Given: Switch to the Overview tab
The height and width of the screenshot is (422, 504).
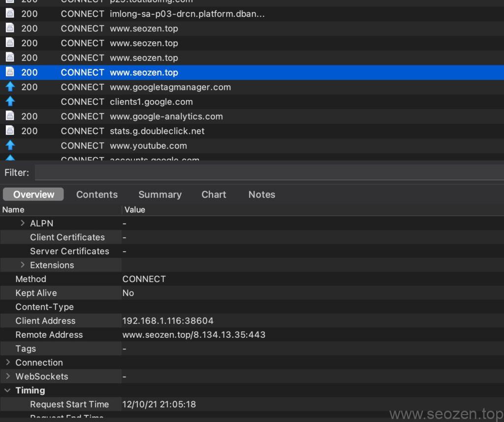Looking at the screenshot, I should point(33,195).
